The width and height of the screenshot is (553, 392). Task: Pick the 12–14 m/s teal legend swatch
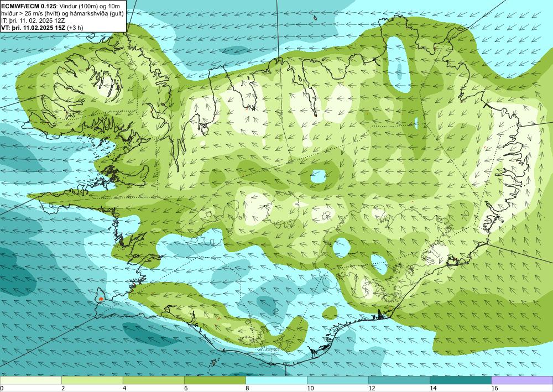[x=399, y=380]
